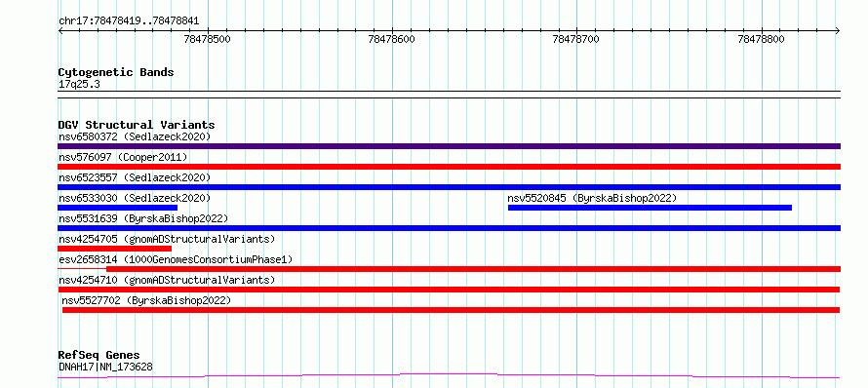
Task: Open the nsv5531639 (ByrskaBishop2022) label
Action: click(143, 218)
